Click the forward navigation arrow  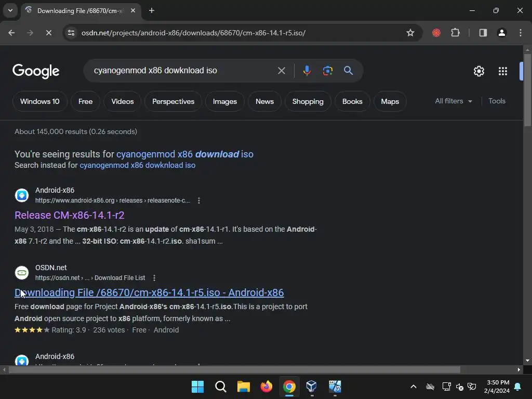[x=30, y=33]
